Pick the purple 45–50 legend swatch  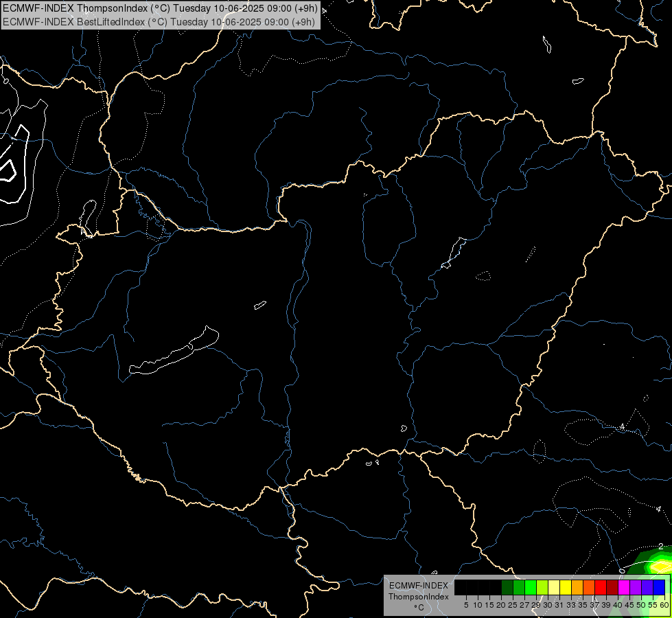click(x=636, y=587)
